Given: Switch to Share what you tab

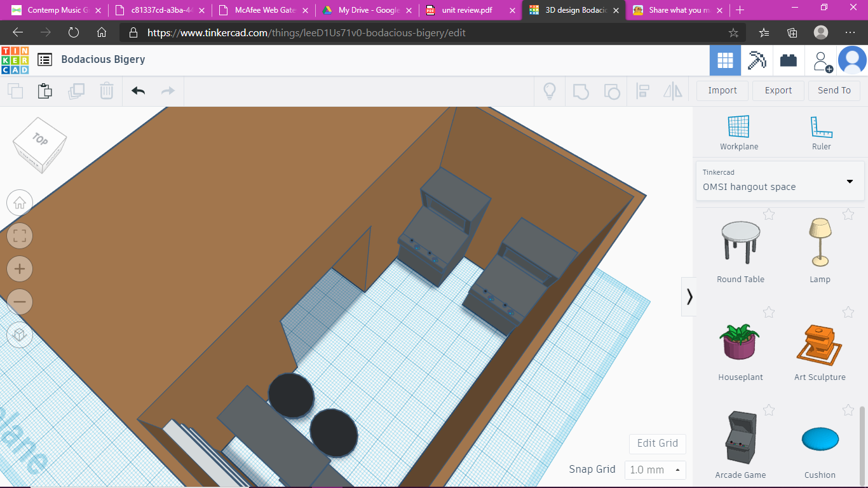Looking at the screenshot, I should click(678, 10).
